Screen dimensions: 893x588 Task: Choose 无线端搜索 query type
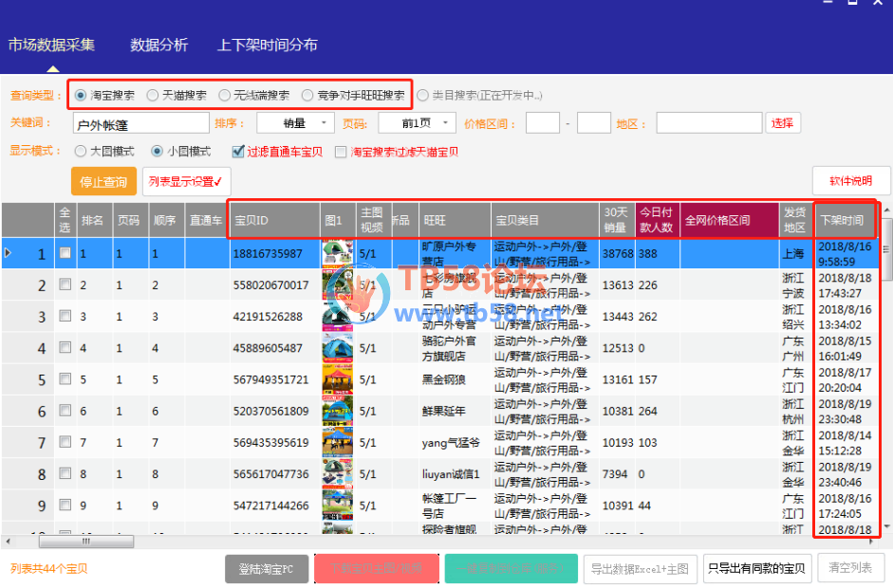point(224,95)
